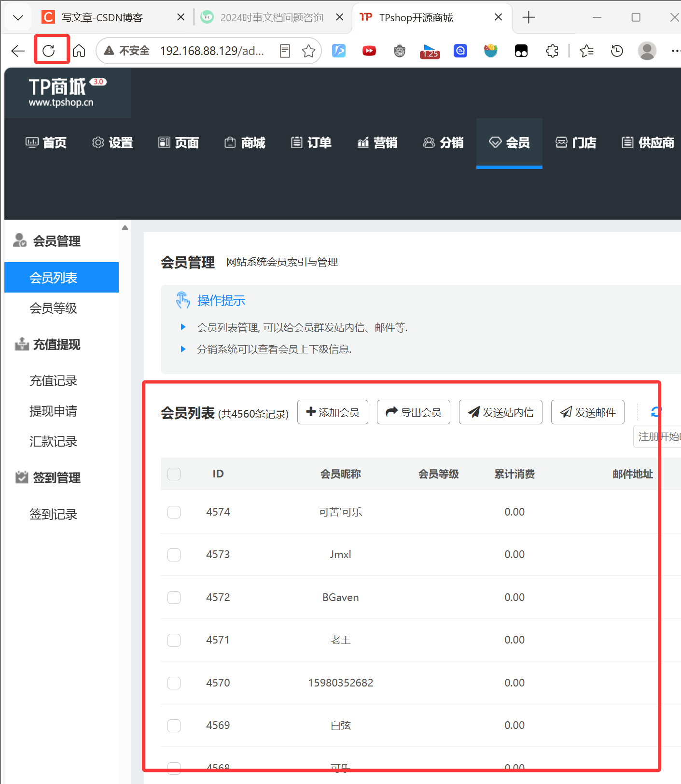Click the ID column header

coord(218,474)
